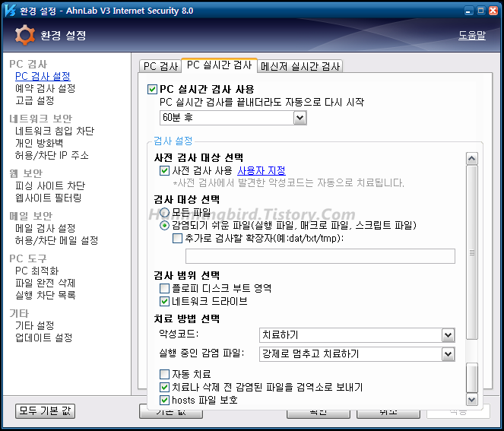This screenshot has width=504, height=431.
Task: Open the 사용자 지정 link
Action: coord(261,170)
